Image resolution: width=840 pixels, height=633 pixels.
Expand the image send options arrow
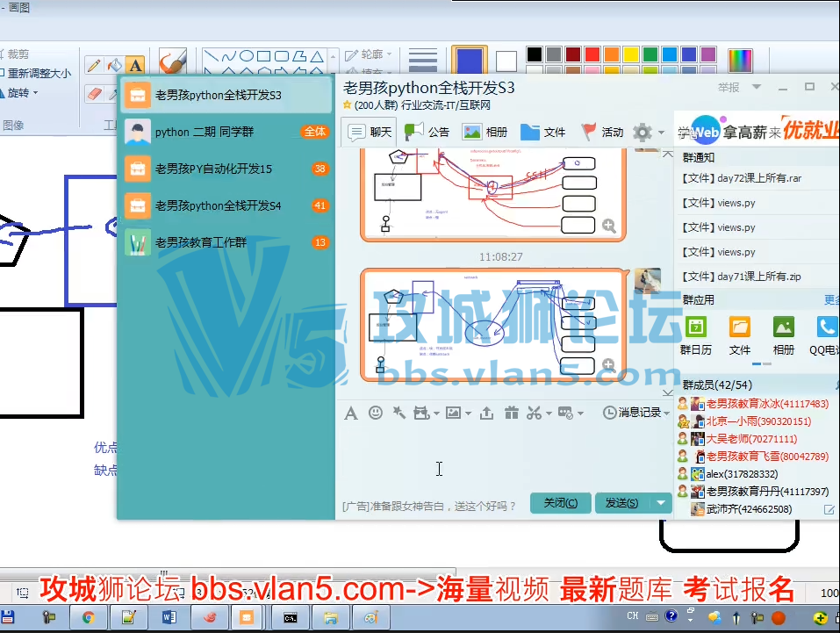[x=468, y=414]
